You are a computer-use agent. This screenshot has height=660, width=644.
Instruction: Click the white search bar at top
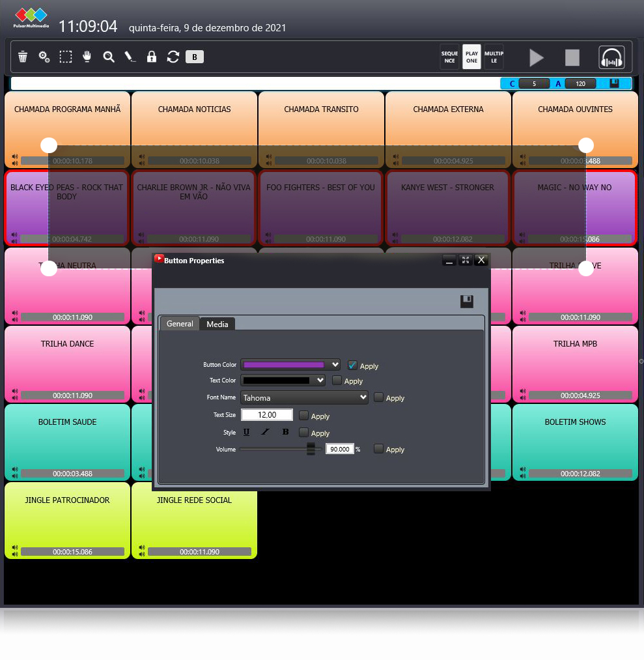(255, 83)
